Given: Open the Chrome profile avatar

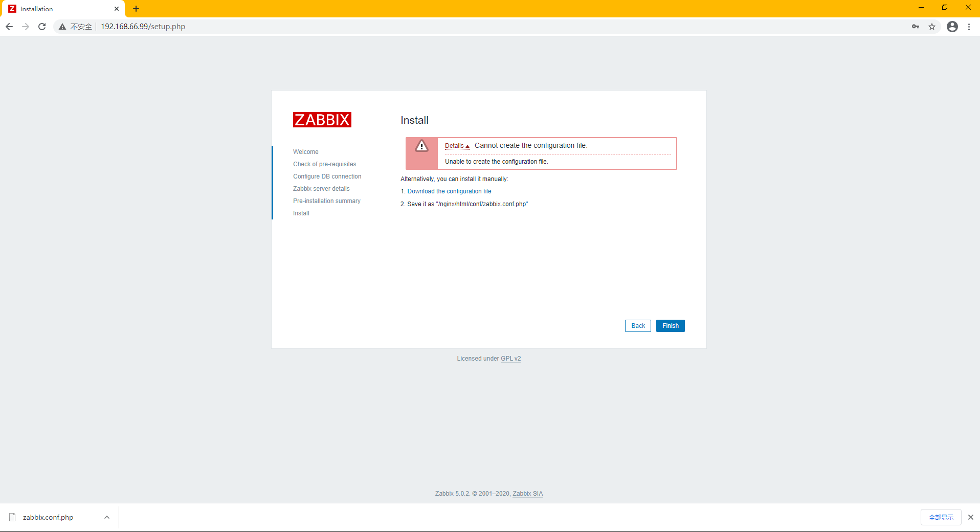Looking at the screenshot, I should (x=952, y=27).
